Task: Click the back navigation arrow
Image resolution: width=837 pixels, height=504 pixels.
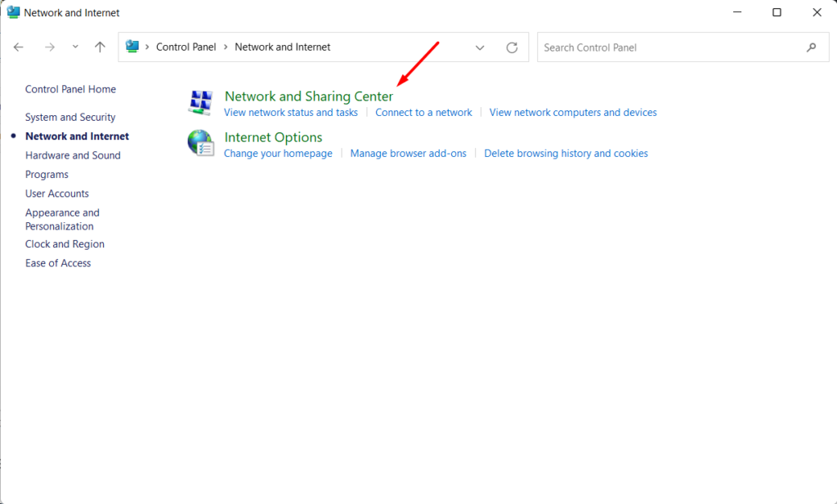Action: [18, 47]
